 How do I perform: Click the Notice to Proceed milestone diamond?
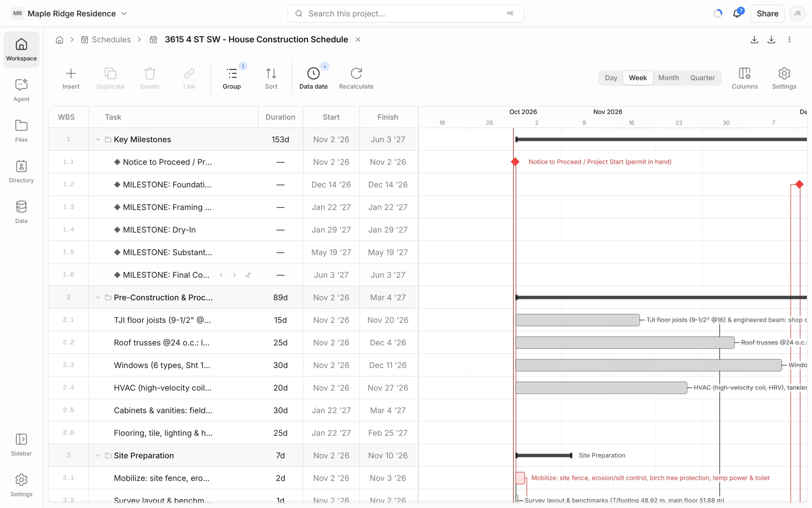(515, 162)
